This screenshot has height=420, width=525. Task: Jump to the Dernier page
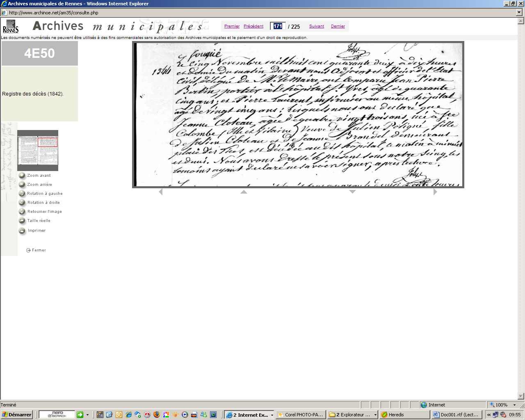(x=338, y=26)
